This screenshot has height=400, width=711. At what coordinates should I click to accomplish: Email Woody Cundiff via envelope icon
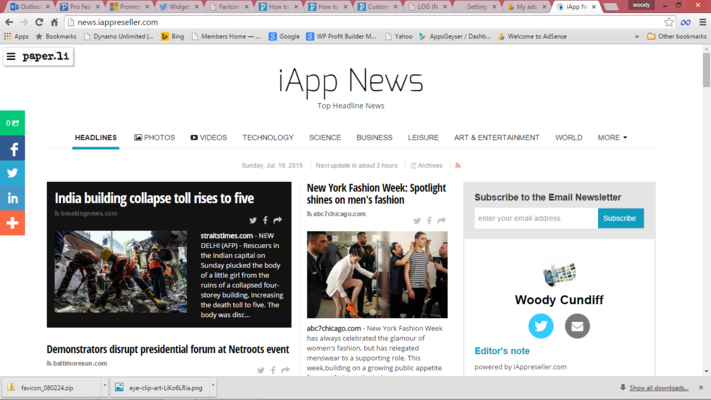coord(577,326)
